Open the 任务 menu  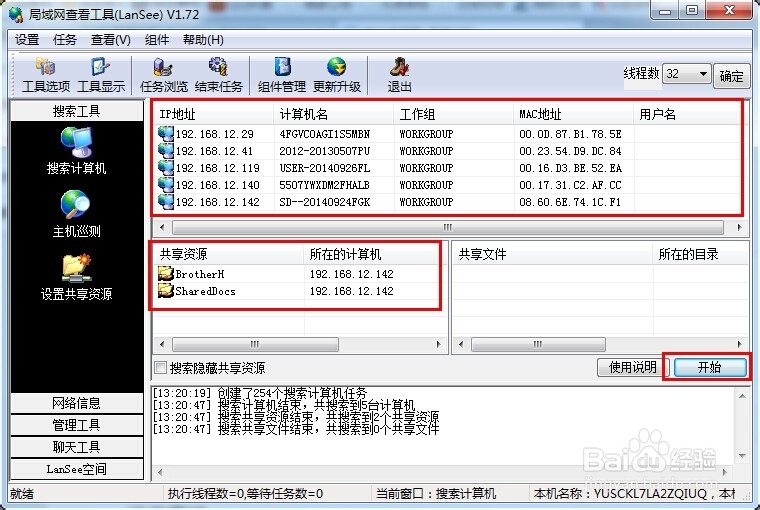point(65,40)
